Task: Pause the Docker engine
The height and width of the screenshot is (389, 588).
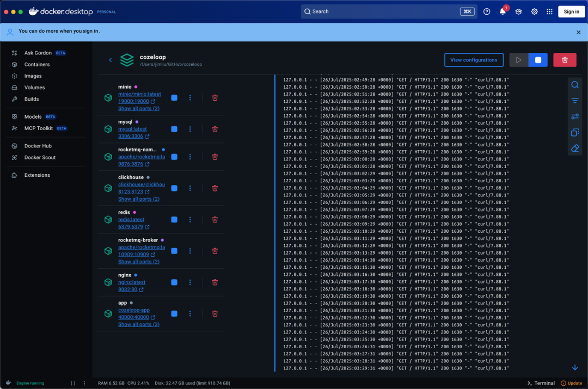Action: [73, 383]
